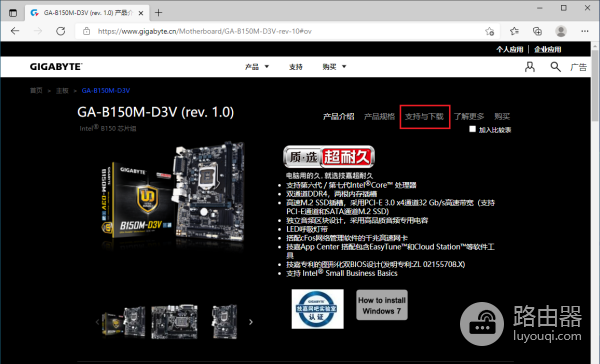Show previous thumbnails with left chevron

97,322
